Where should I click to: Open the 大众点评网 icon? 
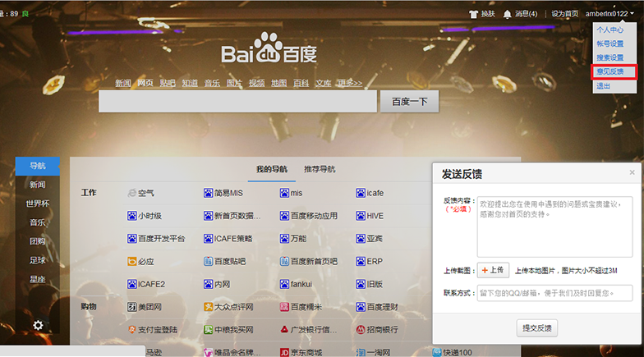click(209, 307)
